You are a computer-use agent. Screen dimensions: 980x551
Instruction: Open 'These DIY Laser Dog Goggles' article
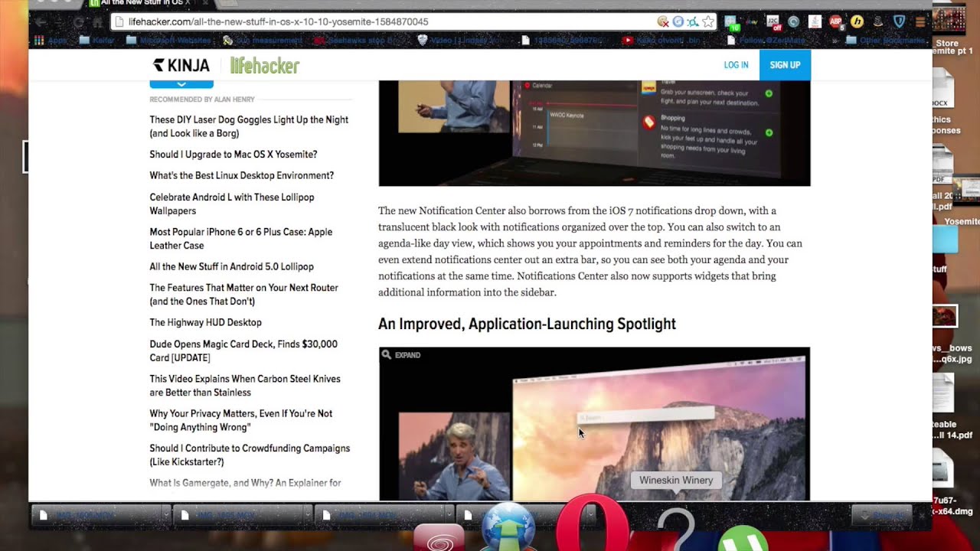pyautogui.click(x=249, y=126)
